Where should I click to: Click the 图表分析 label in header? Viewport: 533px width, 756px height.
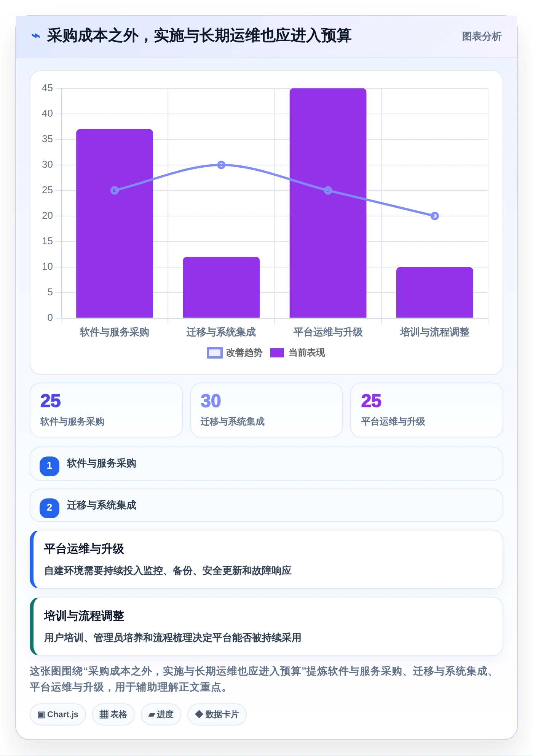[x=482, y=37]
